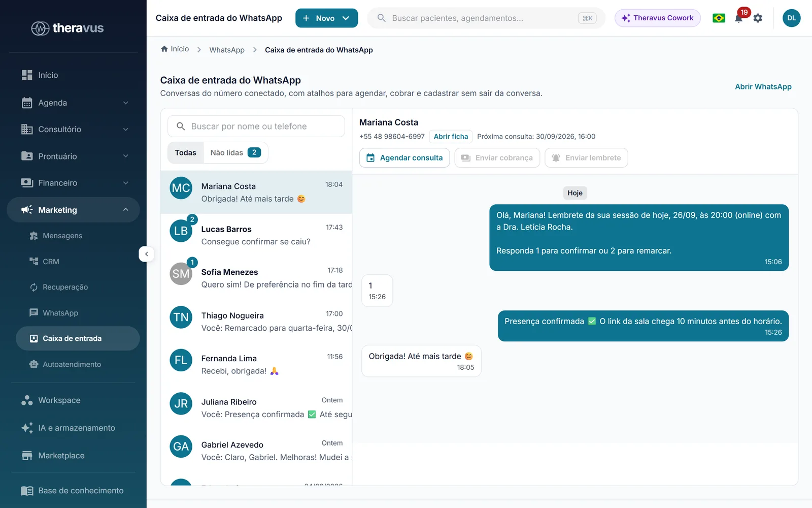Open Autoatendimento sidebar item

click(72, 364)
